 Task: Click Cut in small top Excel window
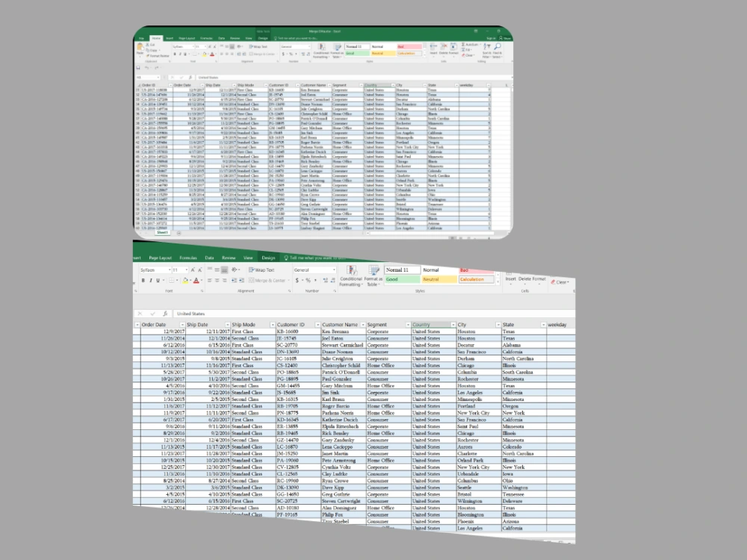151,45
